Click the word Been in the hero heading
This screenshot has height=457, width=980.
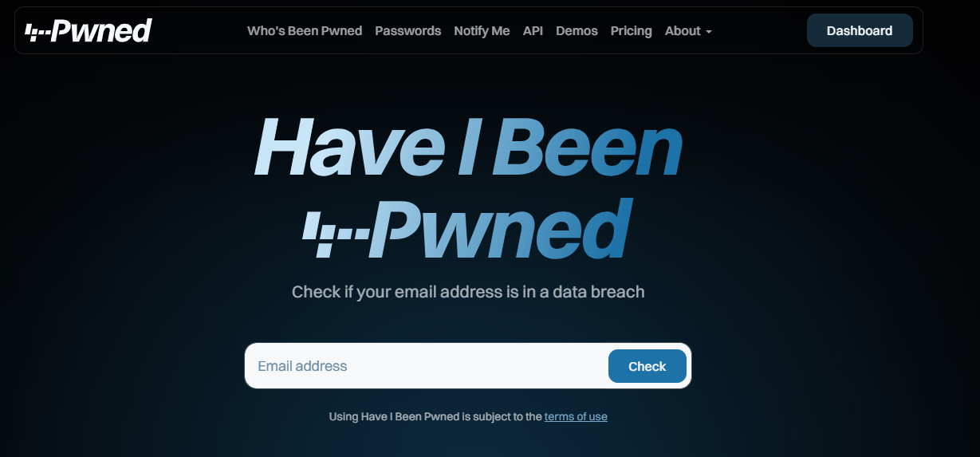pyautogui.click(x=588, y=148)
